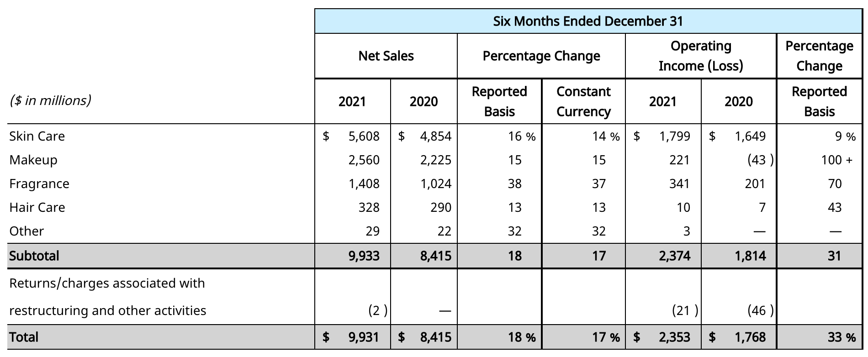Screen dimensions: 868x357
Task: Click the "($ in millions)" label
Action: pyautogui.click(x=50, y=100)
